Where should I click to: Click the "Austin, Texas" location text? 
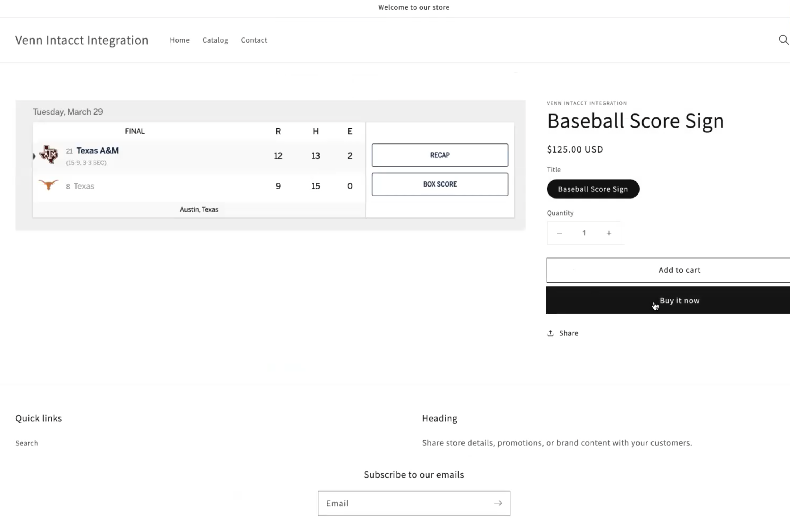(199, 209)
